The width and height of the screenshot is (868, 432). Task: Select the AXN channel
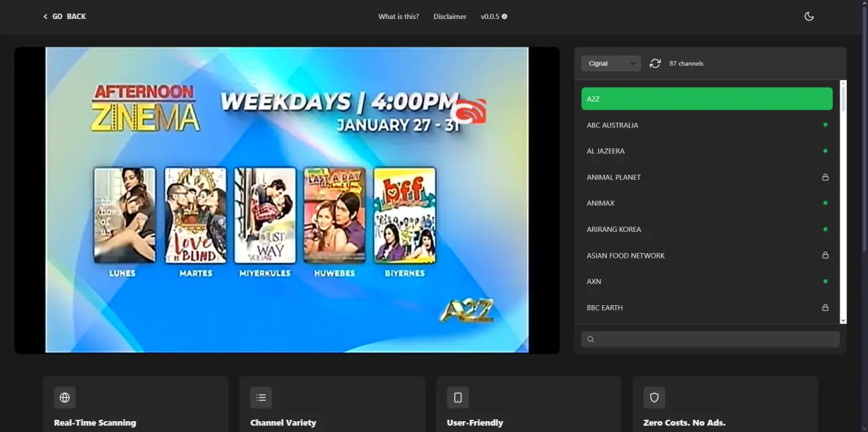(707, 281)
